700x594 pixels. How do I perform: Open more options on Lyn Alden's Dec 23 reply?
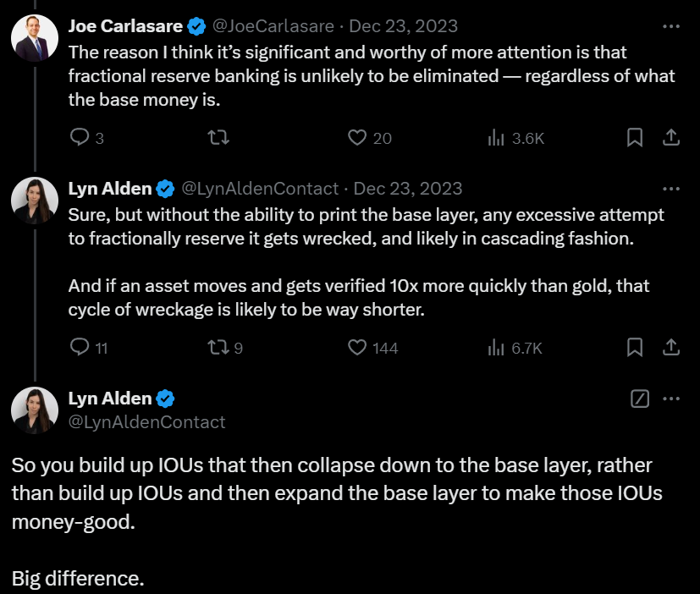[671, 189]
